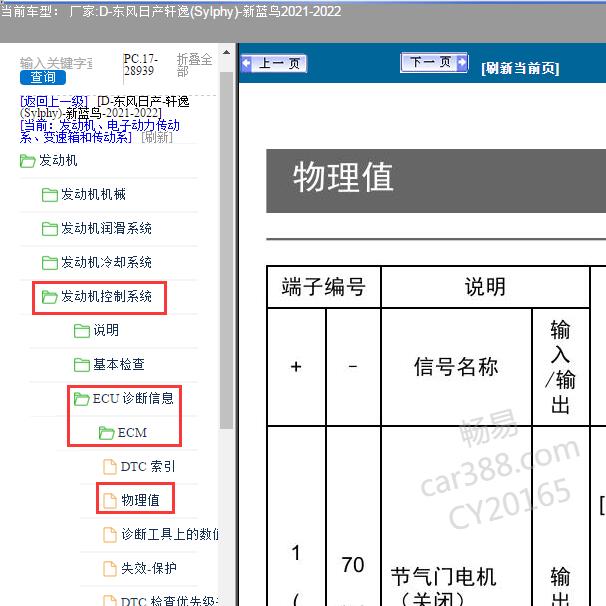
Task: Collapse the ECU 诊断信息 folder
Action: tap(133, 398)
